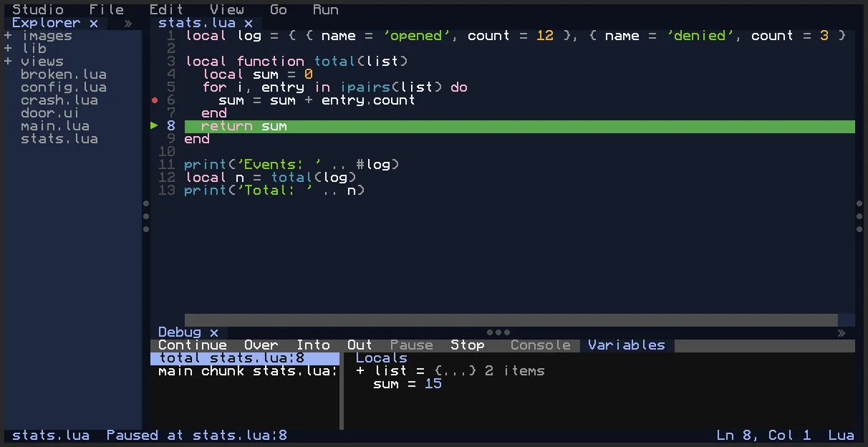The width and height of the screenshot is (868, 447).
Task: Close the Debug panel tab
Action: click(214, 332)
